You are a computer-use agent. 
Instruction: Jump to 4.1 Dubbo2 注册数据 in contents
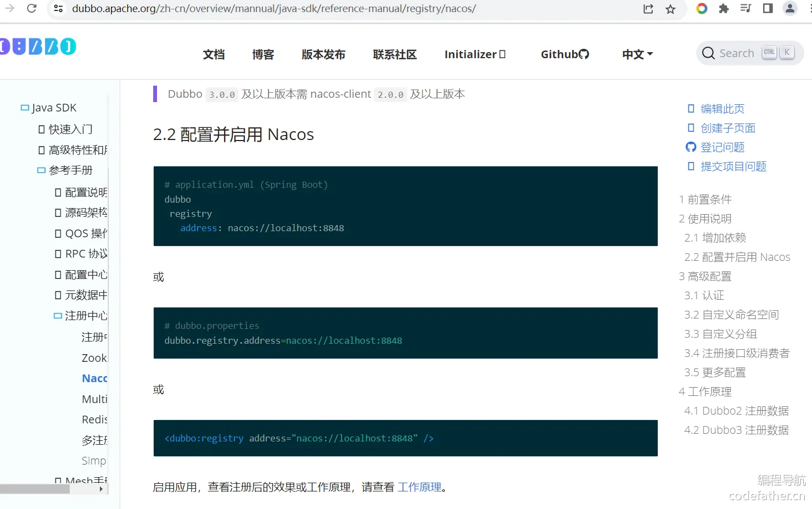737,411
